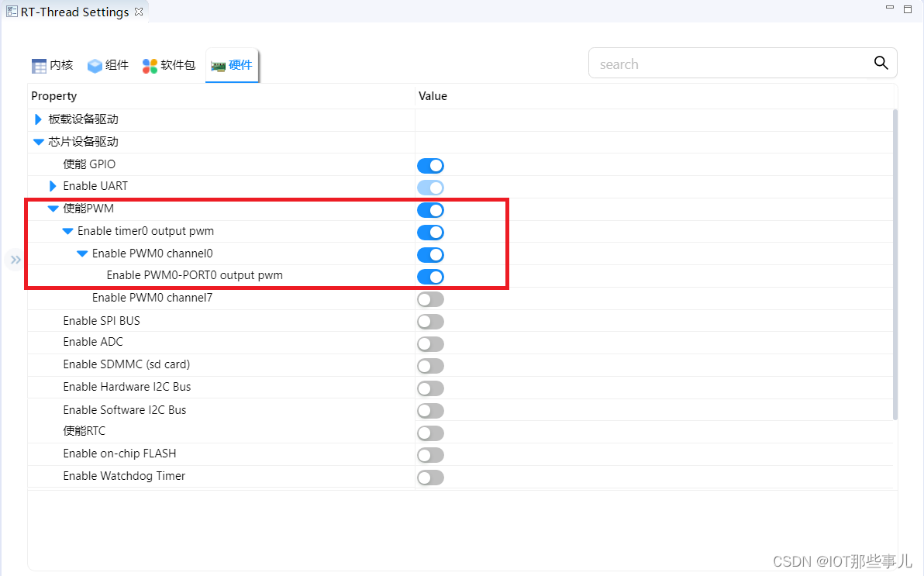Image resolution: width=924 pixels, height=576 pixels.
Task: Select Enable PWM0-PORT0 output pwm label
Action: (x=195, y=275)
